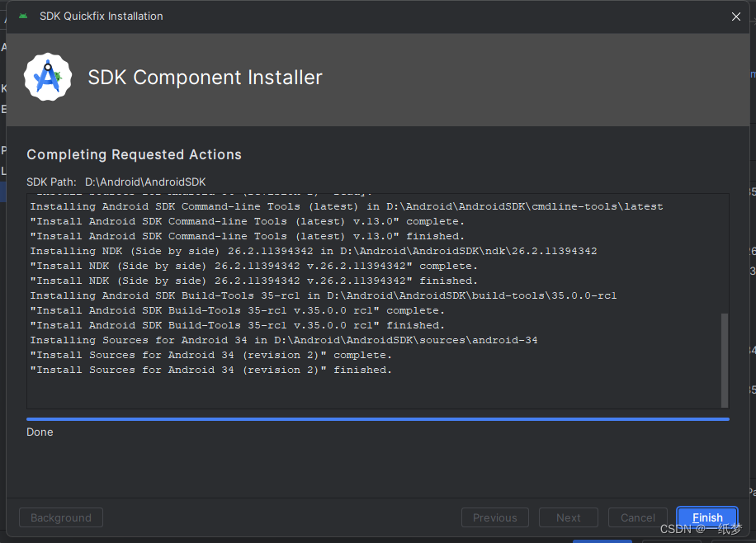Click the log line 'Install NDK ... complete.'
The height and width of the screenshot is (543, 756).
(253, 266)
